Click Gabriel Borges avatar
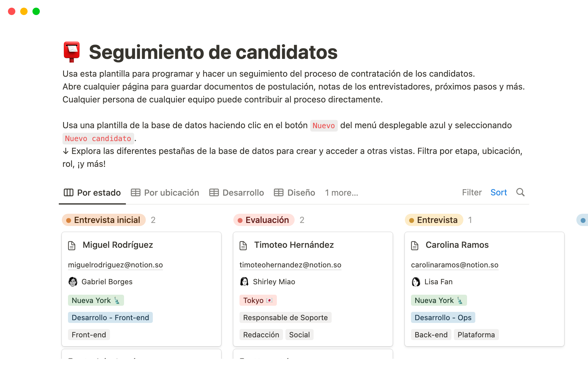The width and height of the screenshot is (588, 368). click(x=73, y=282)
